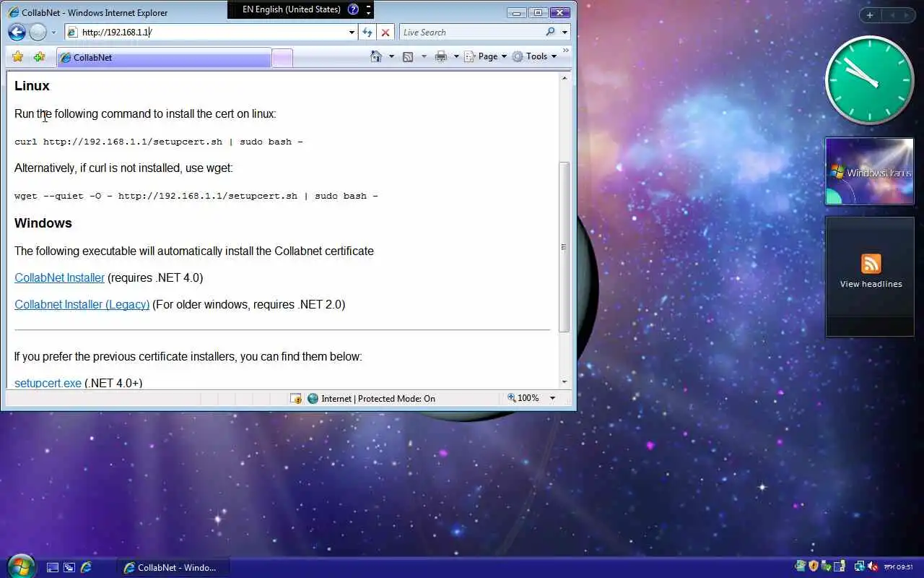Select the CollabNet browser tab
Screen dimensions: 924x578
pyautogui.click(x=162, y=57)
